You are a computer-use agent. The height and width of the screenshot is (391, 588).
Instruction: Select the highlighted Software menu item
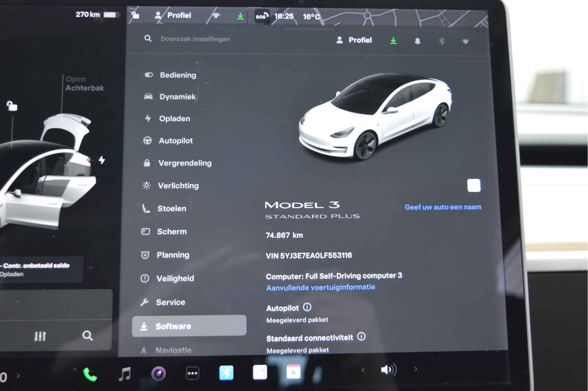coord(189,326)
